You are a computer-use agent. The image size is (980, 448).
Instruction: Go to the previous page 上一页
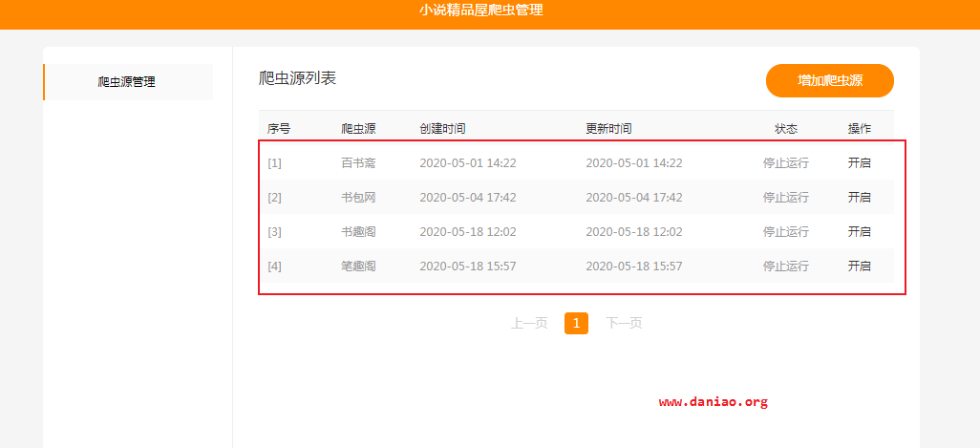click(529, 323)
